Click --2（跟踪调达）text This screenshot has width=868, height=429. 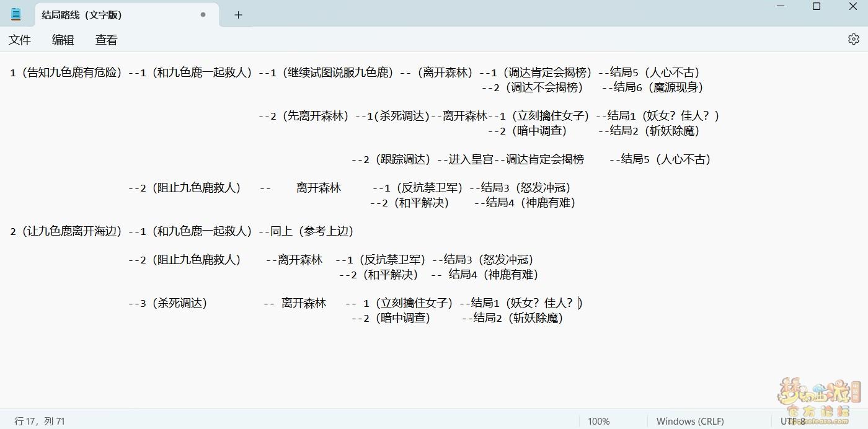(x=392, y=159)
